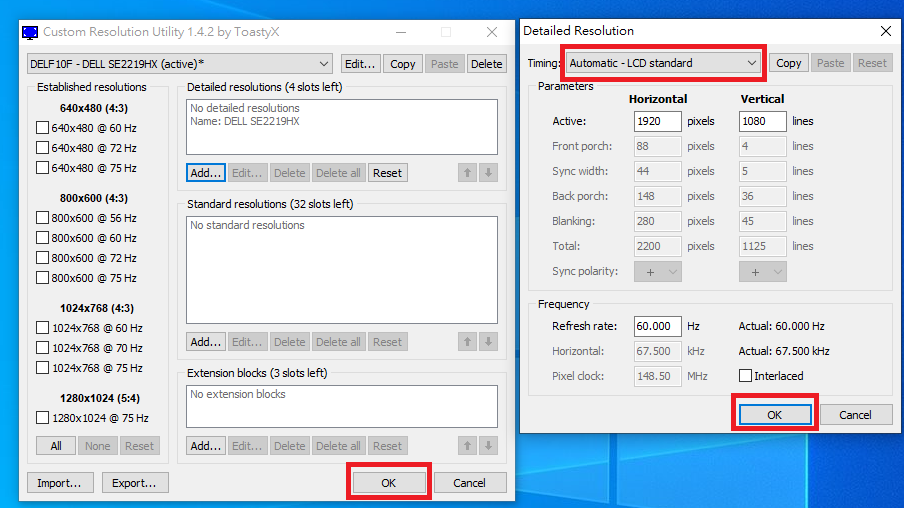The width and height of the screenshot is (904, 508).
Task: Click vertical Active lines field 1080
Action: (x=763, y=121)
